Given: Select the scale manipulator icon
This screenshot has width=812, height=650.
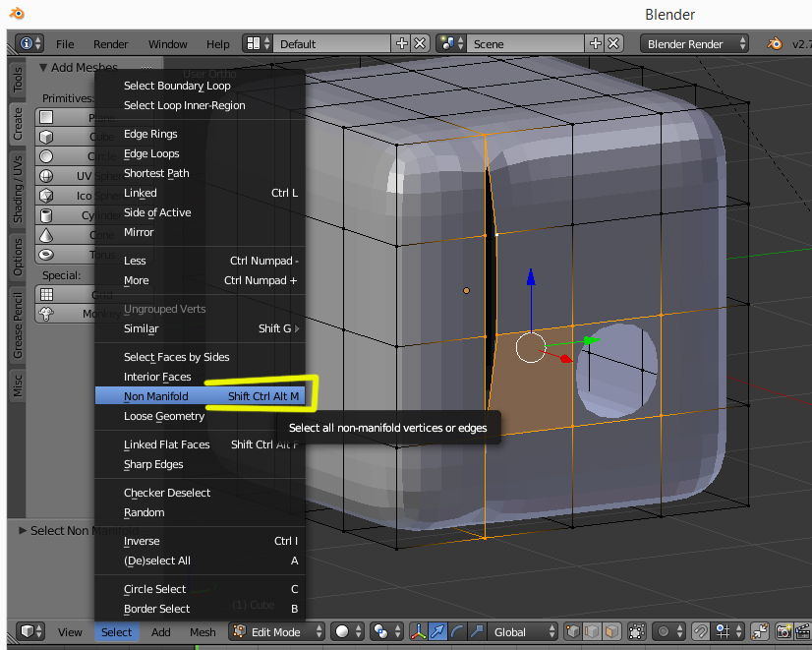Looking at the screenshot, I should (x=477, y=631).
